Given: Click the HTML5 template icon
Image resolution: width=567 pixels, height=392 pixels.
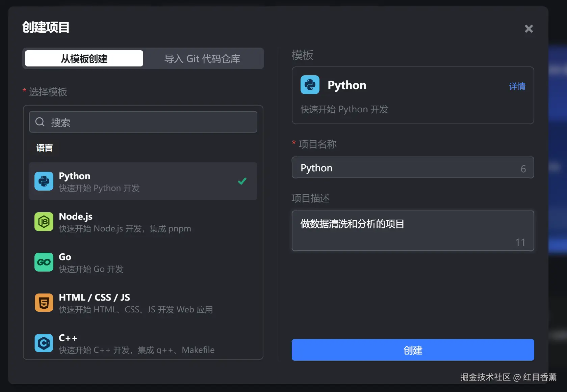Looking at the screenshot, I should coord(44,303).
